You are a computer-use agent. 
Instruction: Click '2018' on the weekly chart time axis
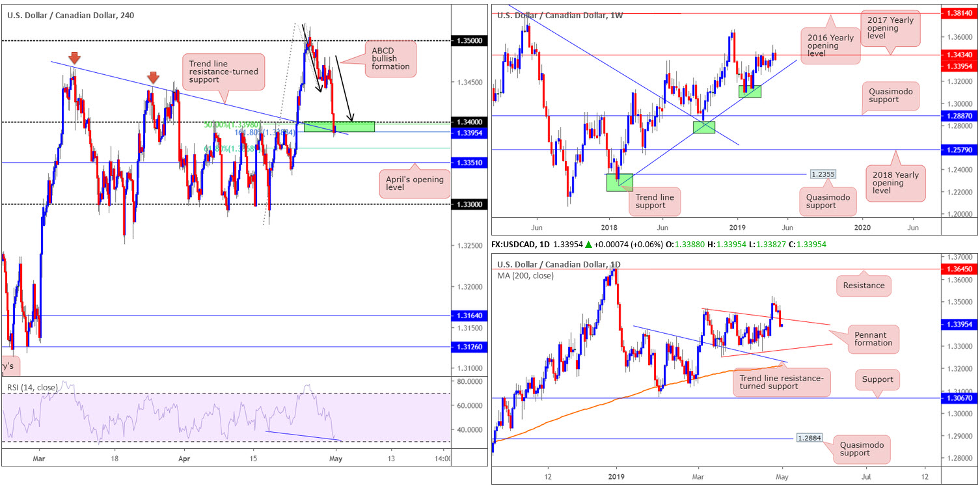[x=609, y=227]
